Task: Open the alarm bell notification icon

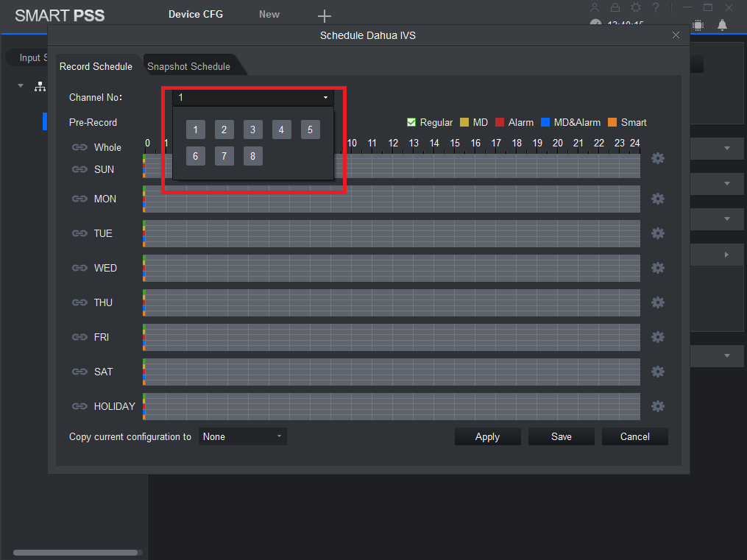Action: [x=722, y=25]
